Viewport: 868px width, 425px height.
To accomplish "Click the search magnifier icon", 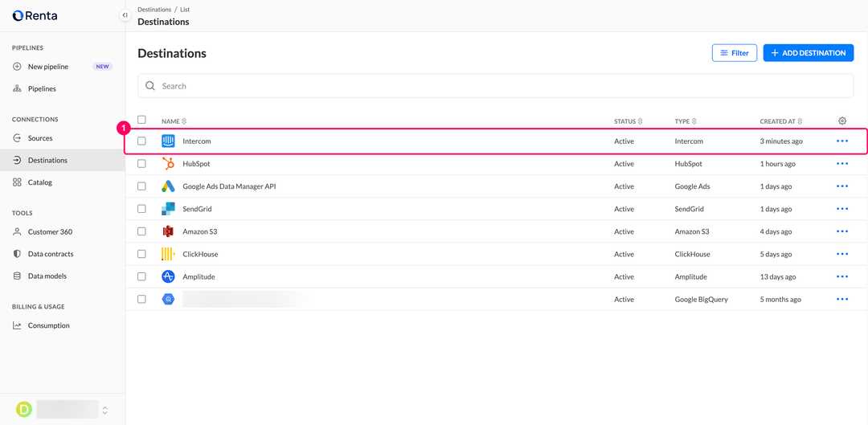I will tap(150, 86).
